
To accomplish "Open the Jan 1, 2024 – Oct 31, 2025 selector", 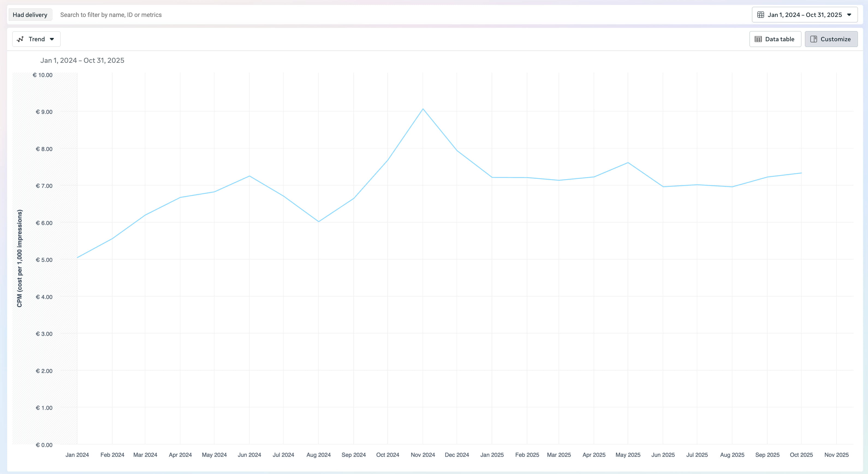I will click(804, 15).
